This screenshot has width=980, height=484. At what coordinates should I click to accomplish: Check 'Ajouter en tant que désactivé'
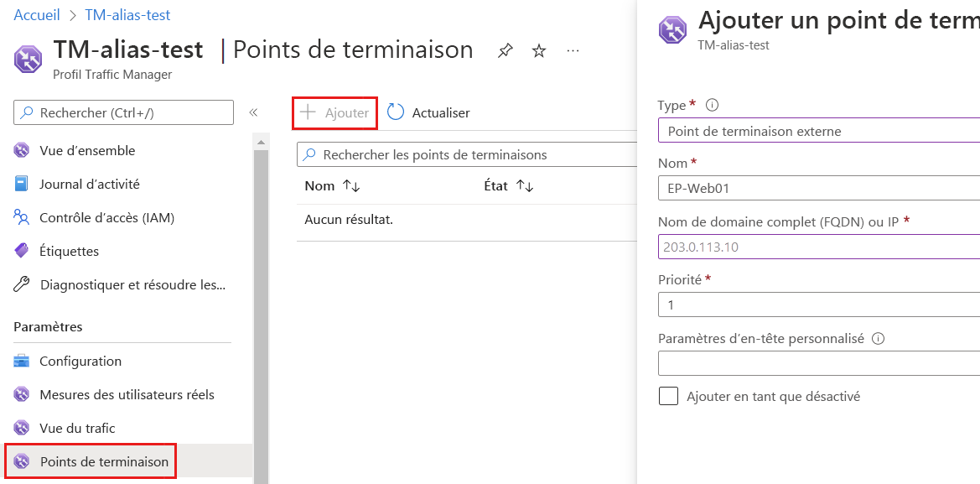coord(668,396)
